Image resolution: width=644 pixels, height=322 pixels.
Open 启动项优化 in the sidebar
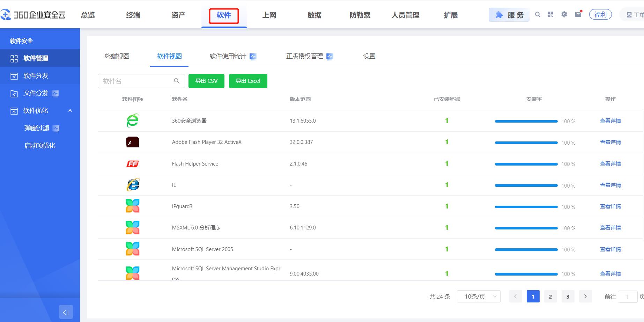click(x=40, y=146)
